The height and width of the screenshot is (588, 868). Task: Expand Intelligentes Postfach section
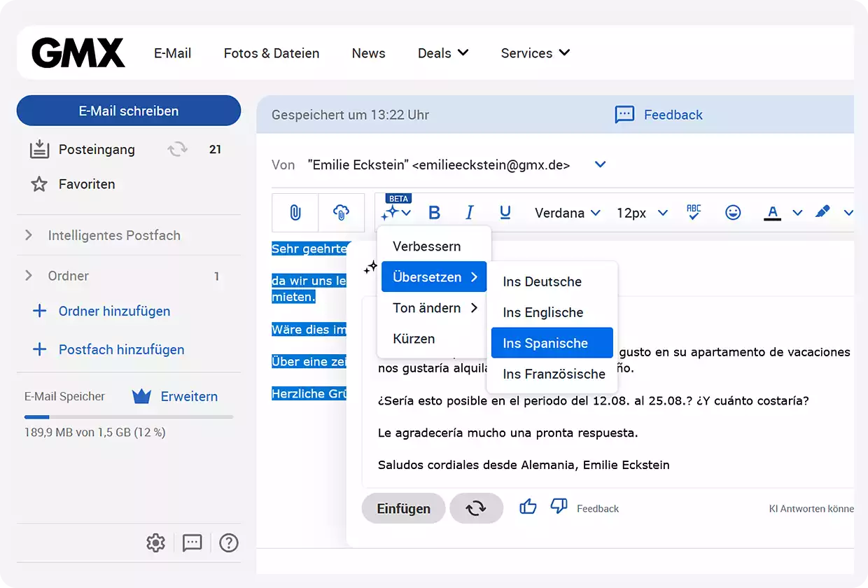click(29, 235)
